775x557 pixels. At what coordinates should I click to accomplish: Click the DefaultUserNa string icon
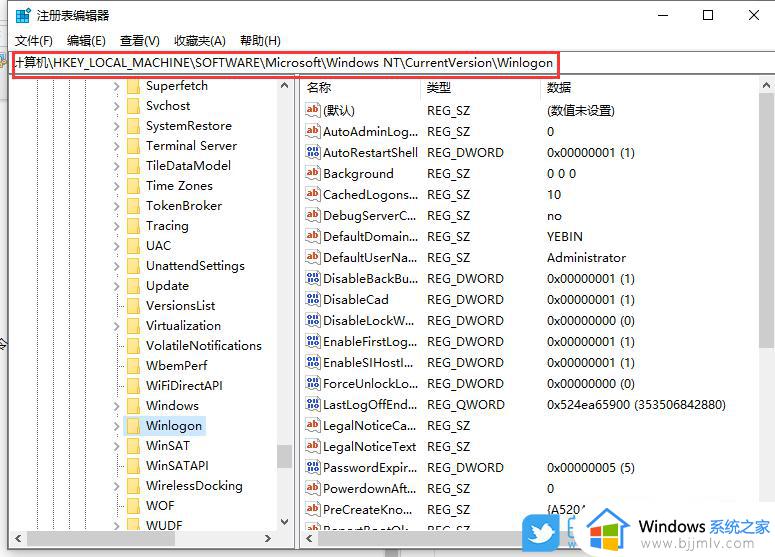point(312,257)
